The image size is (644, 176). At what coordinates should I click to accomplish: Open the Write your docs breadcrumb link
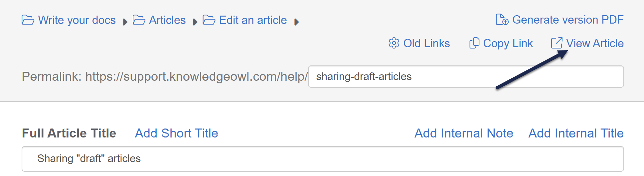click(x=77, y=20)
